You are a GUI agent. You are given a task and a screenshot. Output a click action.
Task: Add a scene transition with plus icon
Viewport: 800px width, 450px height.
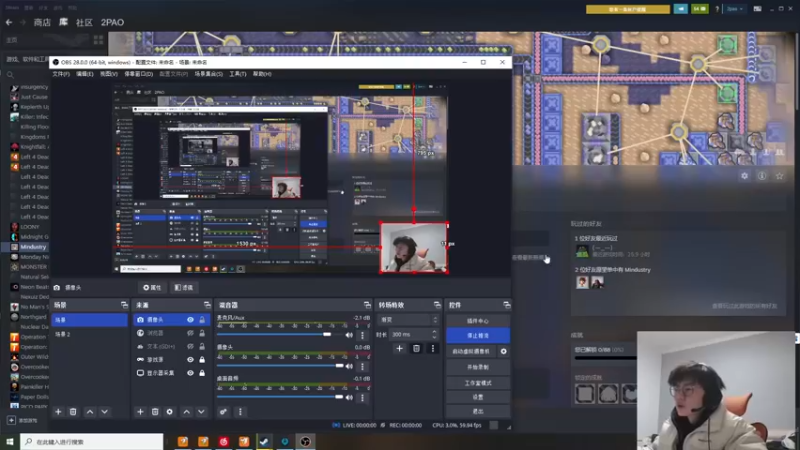399,348
